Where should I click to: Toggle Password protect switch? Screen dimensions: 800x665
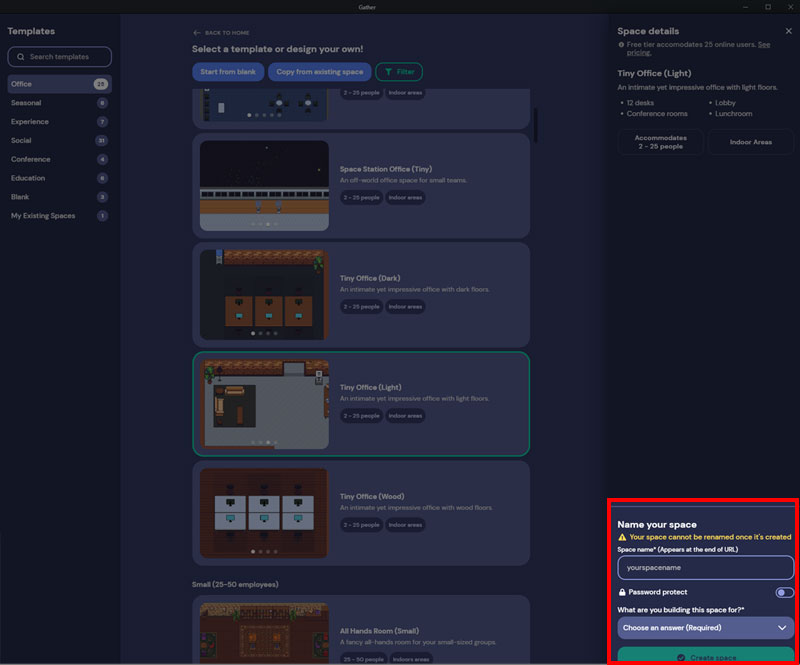point(784,592)
